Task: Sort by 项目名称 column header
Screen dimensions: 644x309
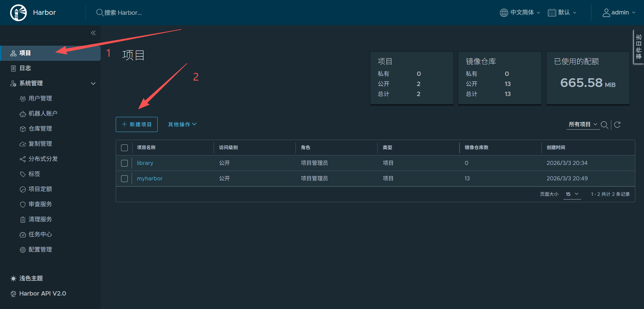Action: [146, 147]
